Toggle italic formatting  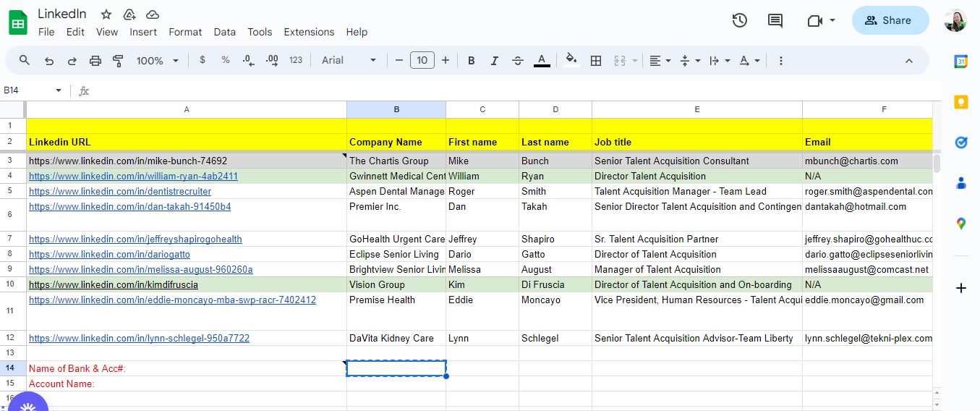pos(495,61)
